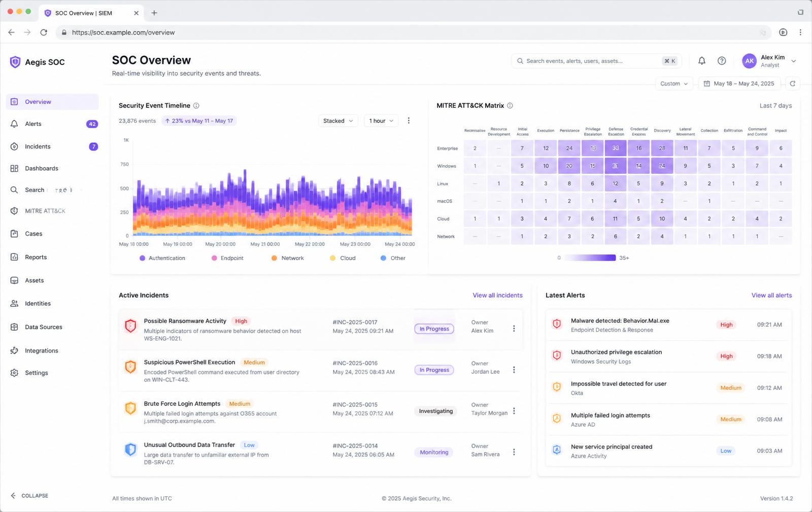Click the View all incidents link
Viewport: 812px width, 512px height.
(x=497, y=295)
